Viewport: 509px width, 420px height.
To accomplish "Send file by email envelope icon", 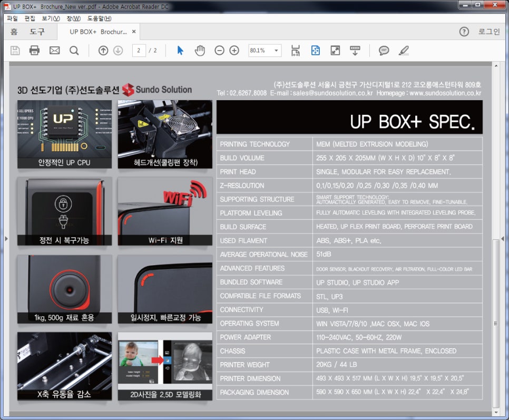I will pyautogui.click(x=55, y=51).
